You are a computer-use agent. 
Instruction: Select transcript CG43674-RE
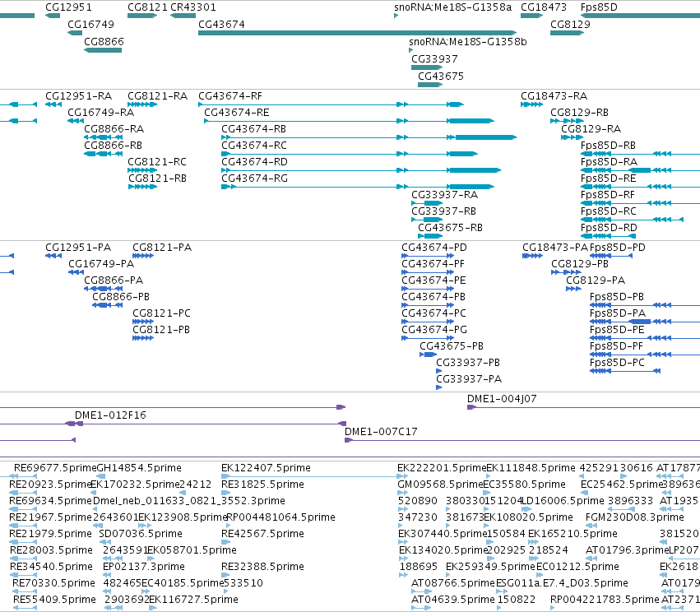pos(349,121)
